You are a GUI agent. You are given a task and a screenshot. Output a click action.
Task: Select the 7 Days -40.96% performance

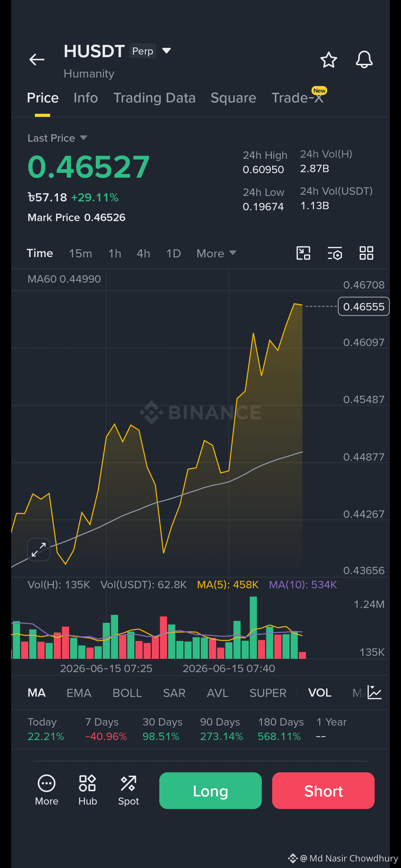[x=106, y=729]
